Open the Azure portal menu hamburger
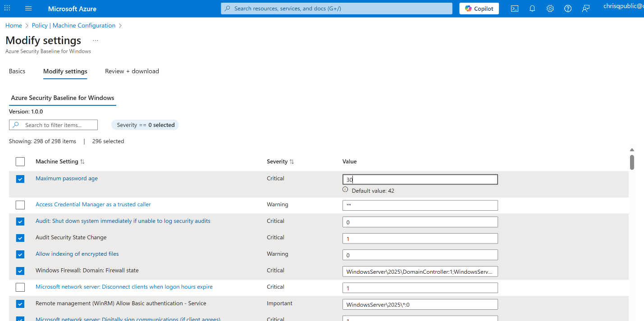644x321 pixels. pyautogui.click(x=28, y=8)
